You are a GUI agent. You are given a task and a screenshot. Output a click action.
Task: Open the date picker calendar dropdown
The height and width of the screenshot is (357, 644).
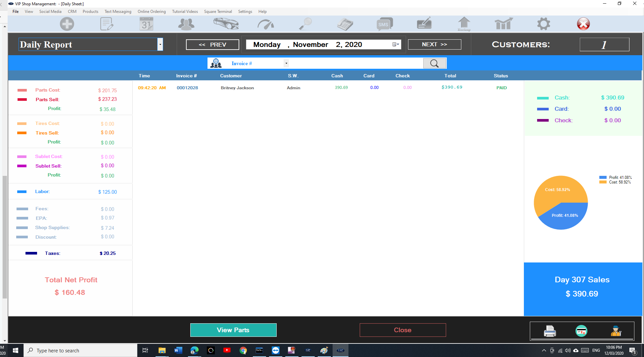pos(396,44)
